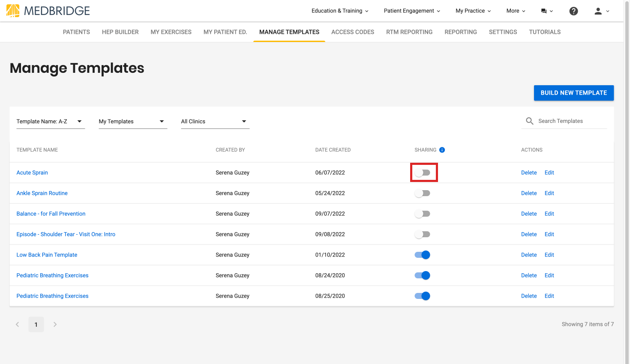The height and width of the screenshot is (364, 630).
Task: Open Pediatric Breathing Exercises created 08/24/2020
Action: click(52, 275)
